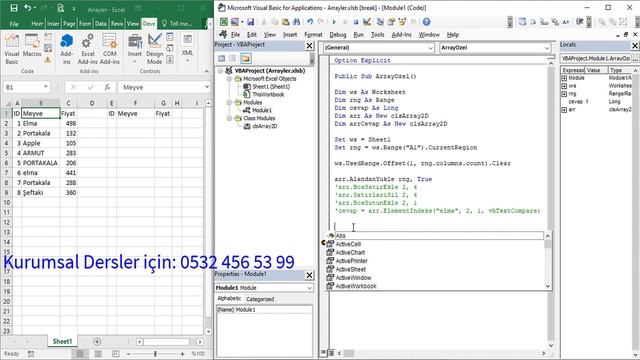Click View Microsoft Excel icon in VBA toolbar

pyautogui.click(x=224, y=22)
